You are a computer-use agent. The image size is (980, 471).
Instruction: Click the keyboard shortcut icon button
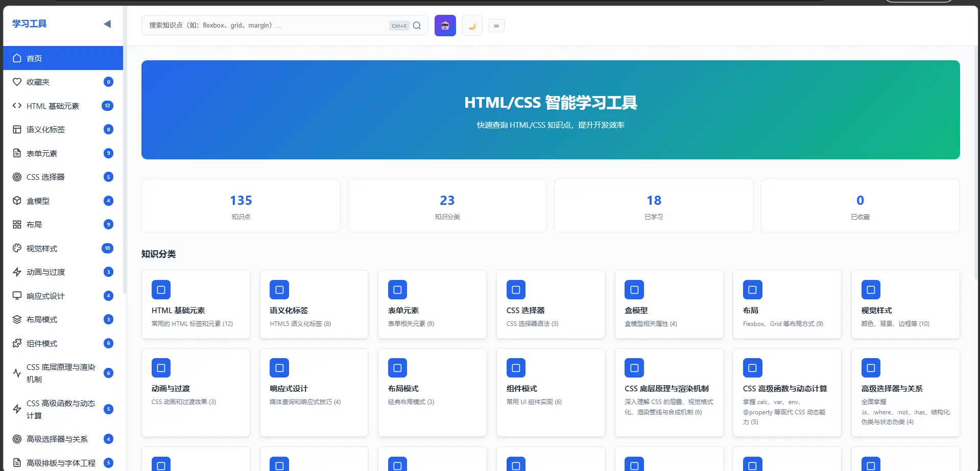496,26
